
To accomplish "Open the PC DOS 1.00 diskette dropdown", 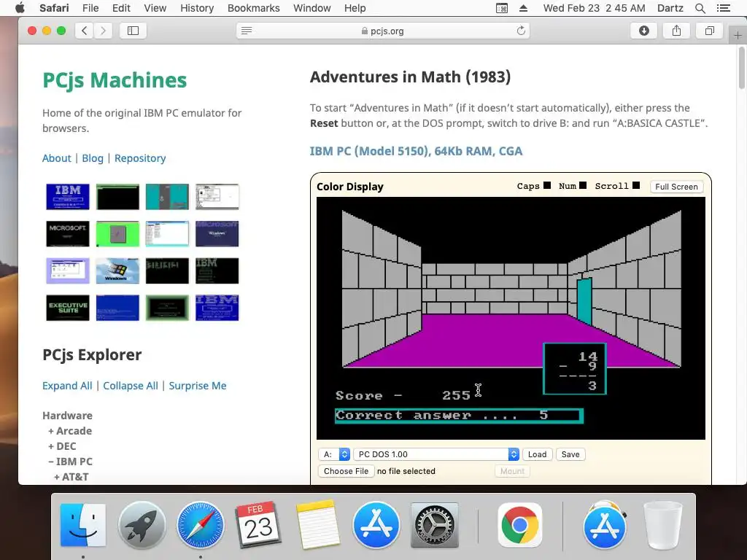I will click(x=436, y=454).
